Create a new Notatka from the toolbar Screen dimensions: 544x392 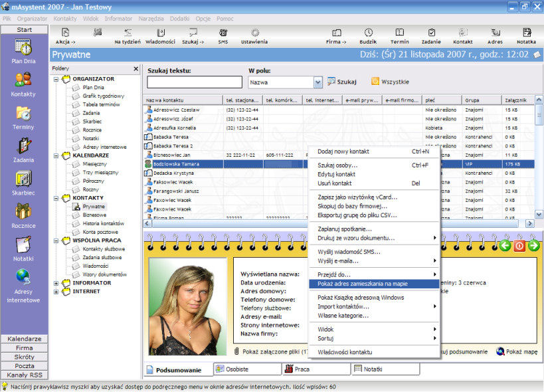tap(526, 36)
